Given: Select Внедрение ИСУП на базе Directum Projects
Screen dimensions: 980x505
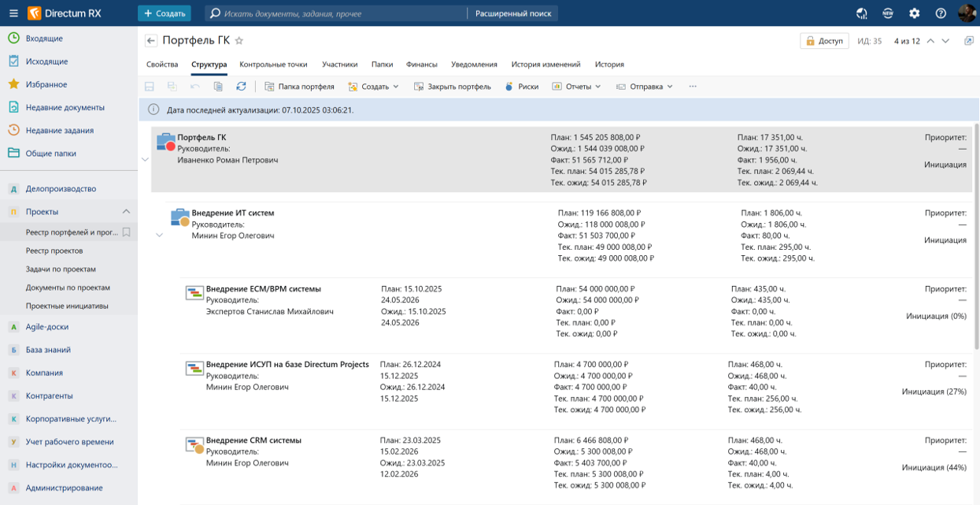Looking at the screenshot, I should pyautogui.click(x=577, y=392).
